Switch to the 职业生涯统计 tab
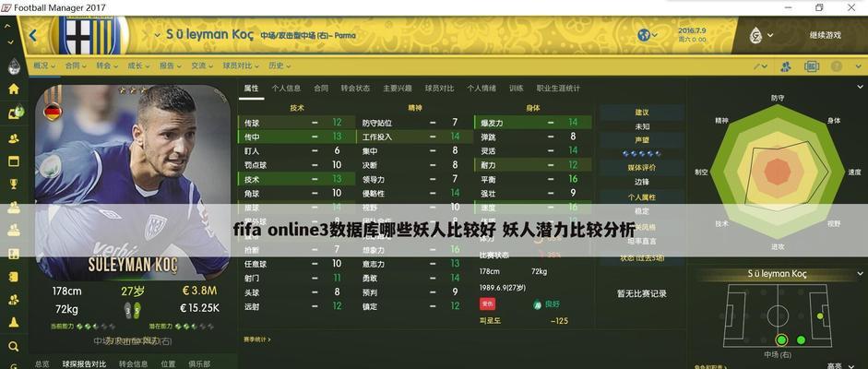This screenshot has width=868, height=369. pos(558,88)
